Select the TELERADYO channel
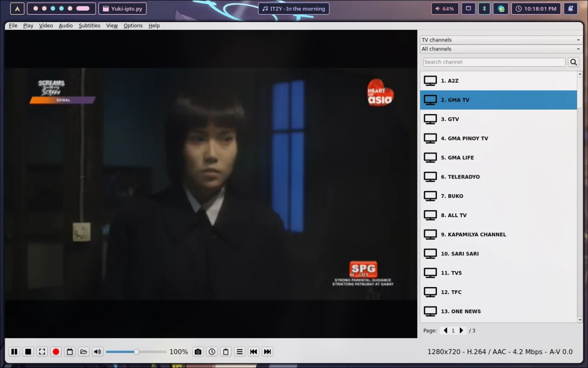 pos(498,177)
